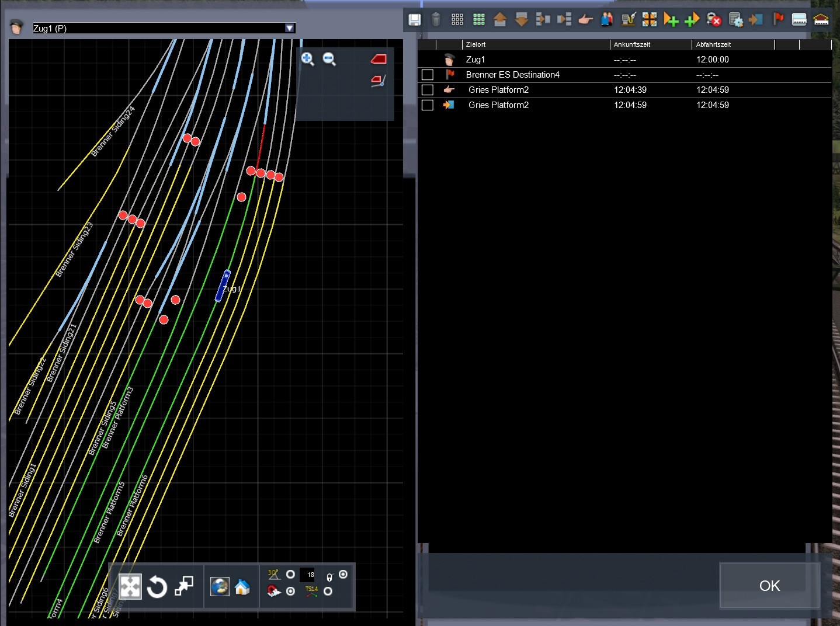Click the globe world view icon
Screen dimensions: 840x626
220,587
